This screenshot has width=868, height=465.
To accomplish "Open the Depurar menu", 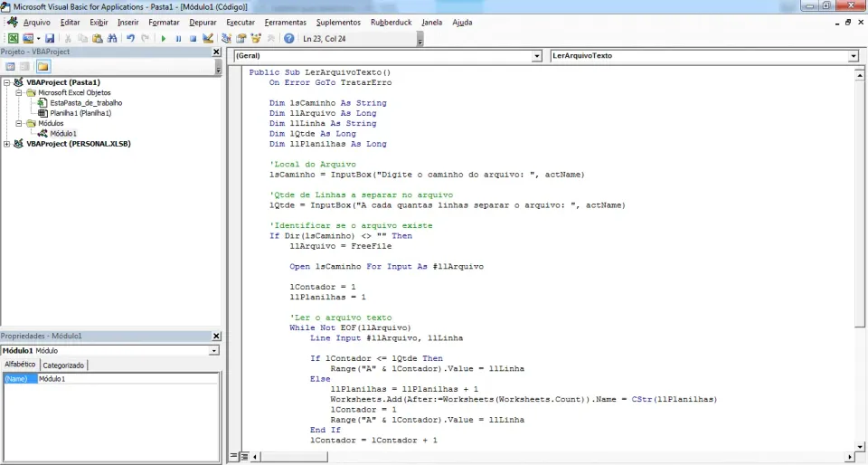I will coord(203,22).
